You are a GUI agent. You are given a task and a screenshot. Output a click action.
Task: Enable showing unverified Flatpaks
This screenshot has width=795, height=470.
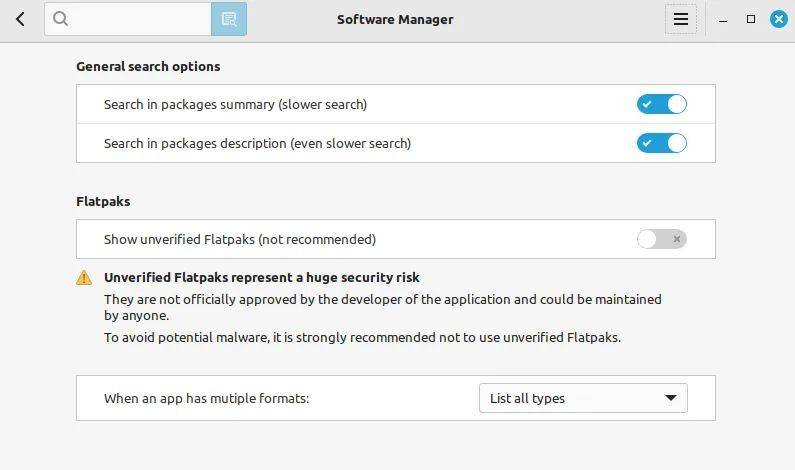[661, 239]
